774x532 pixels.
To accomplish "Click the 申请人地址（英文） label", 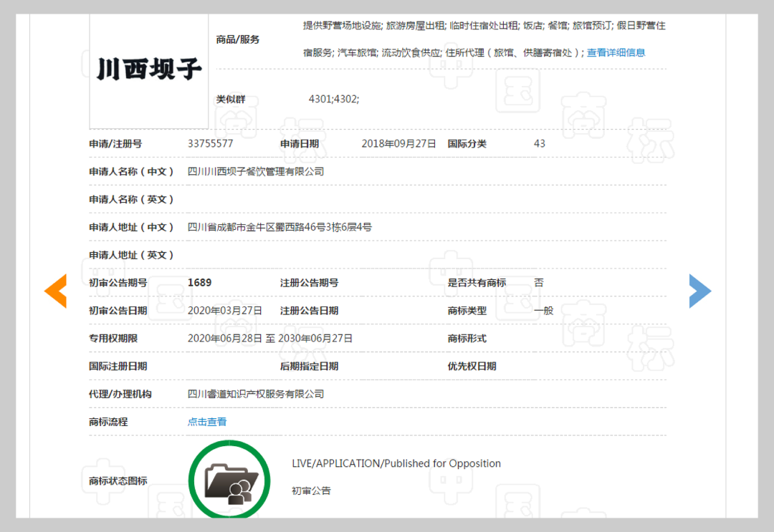I will pos(131,256).
